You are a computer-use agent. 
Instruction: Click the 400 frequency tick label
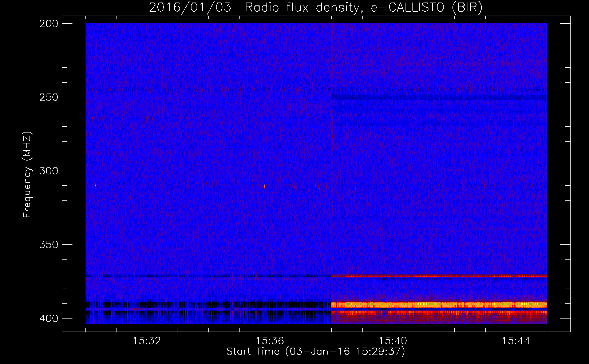48,318
